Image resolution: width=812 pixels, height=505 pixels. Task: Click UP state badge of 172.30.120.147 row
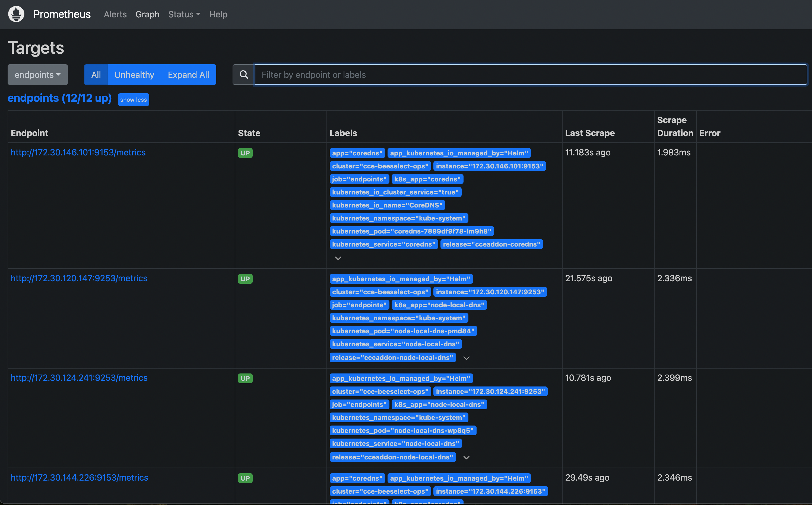click(x=245, y=279)
